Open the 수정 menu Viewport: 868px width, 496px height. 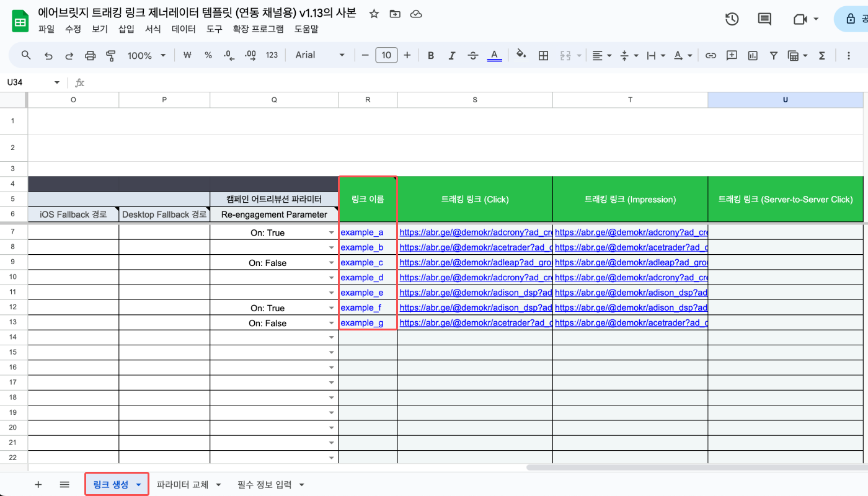(73, 29)
